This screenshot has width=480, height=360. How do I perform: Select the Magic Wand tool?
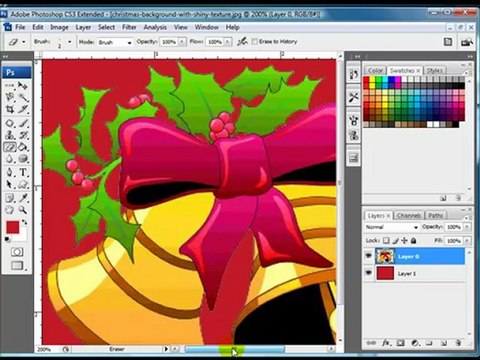(23, 97)
